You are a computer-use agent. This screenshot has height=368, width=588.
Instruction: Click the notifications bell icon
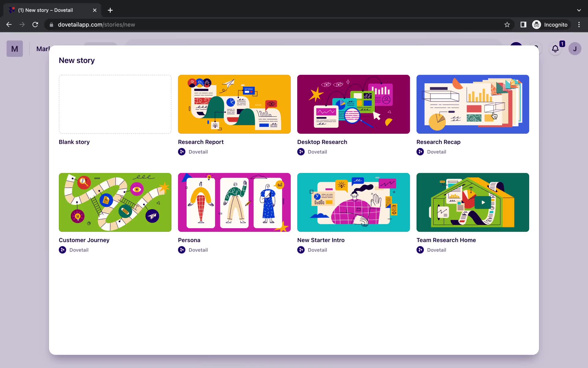(x=555, y=49)
